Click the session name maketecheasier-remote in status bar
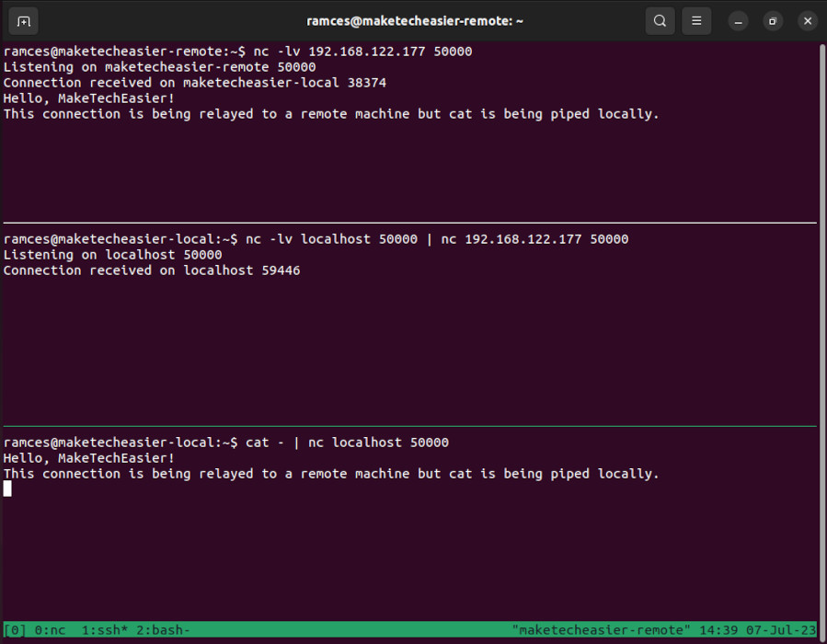This screenshot has height=644, width=827. [600, 630]
